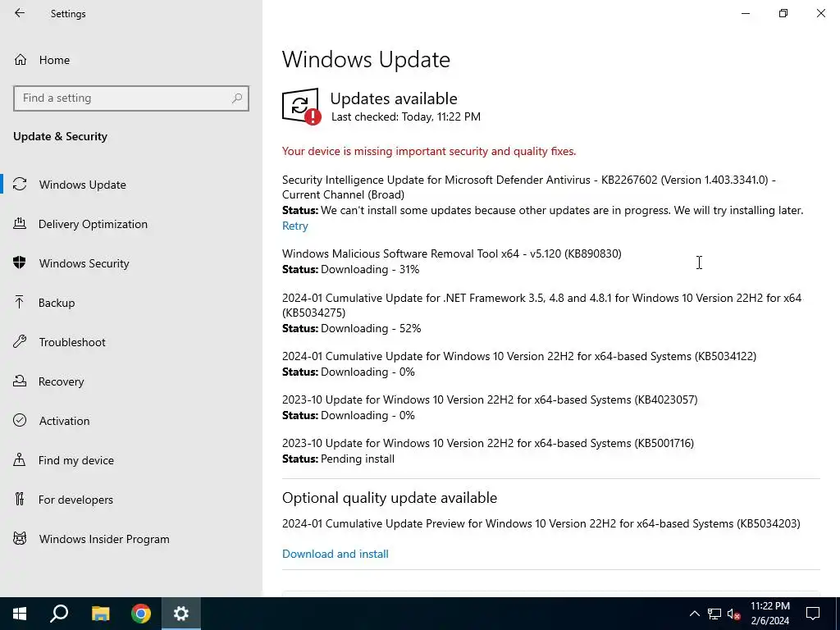The image size is (840, 630).
Task: Click the back arrow in Settings
Action: coord(20,13)
